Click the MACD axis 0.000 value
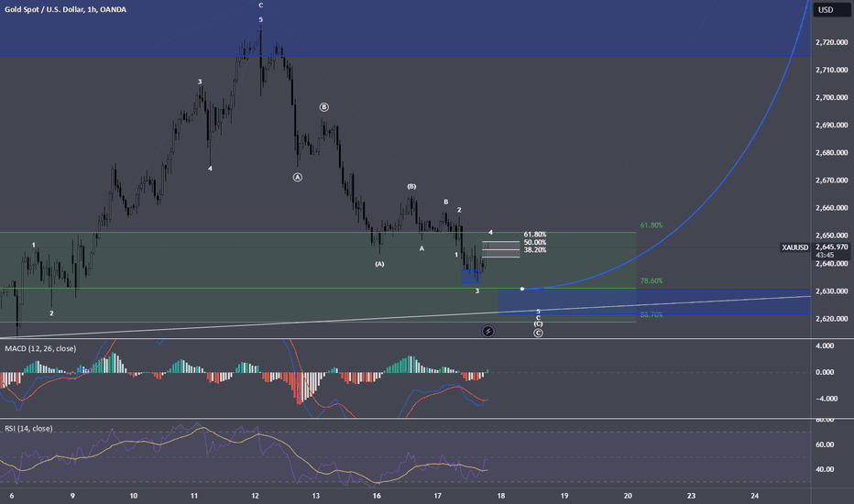Image resolution: width=854 pixels, height=504 pixels. (825, 372)
